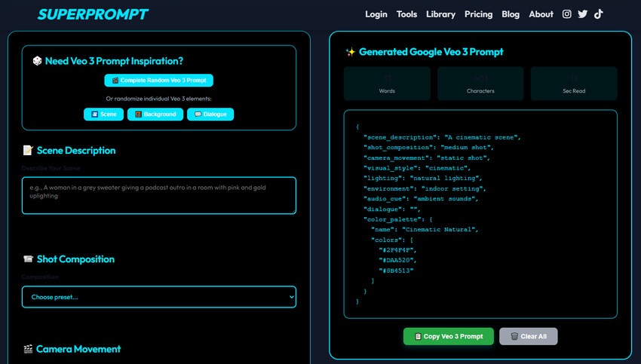
Task: Open the Instagram profile icon
Action: coord(566,14)
